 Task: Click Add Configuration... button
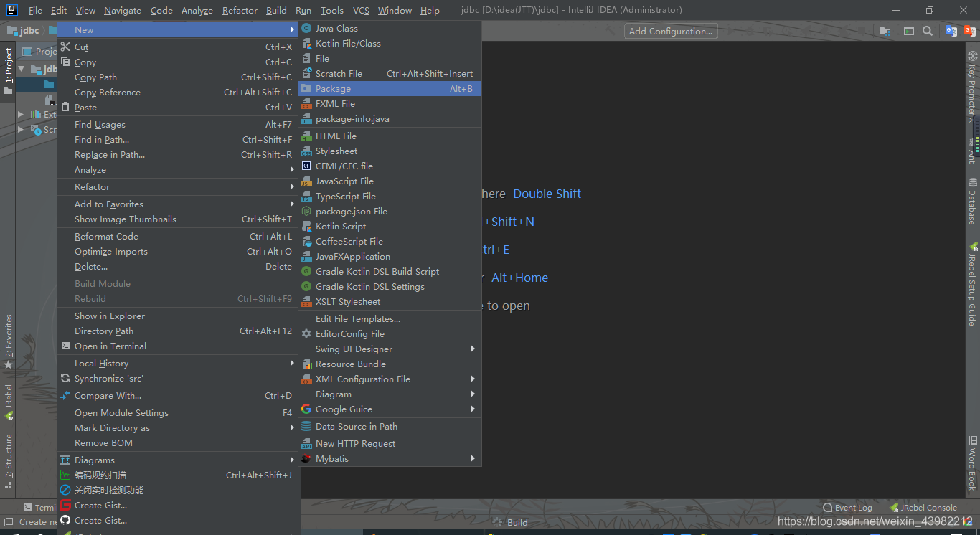point(671,31)
